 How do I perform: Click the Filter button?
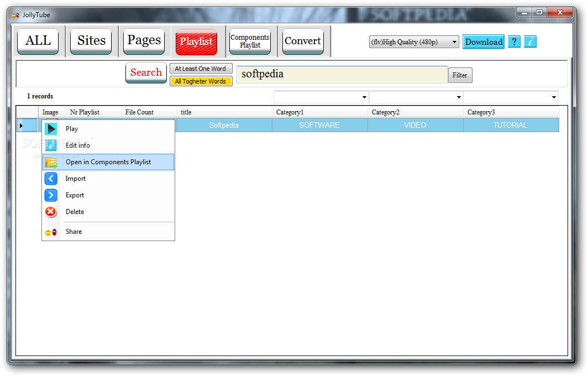(460, 75)
